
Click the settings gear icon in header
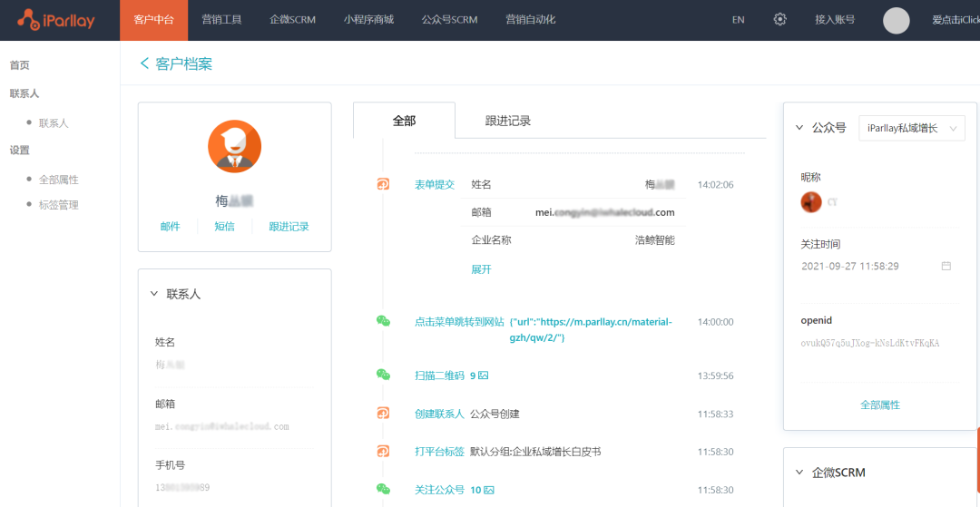pos(780,20)
